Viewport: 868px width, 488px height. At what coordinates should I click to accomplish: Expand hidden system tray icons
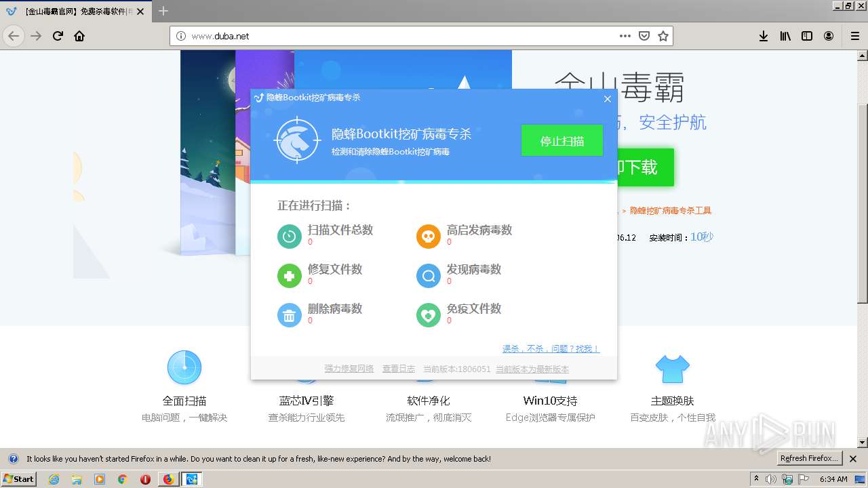(x=756, y=479)
